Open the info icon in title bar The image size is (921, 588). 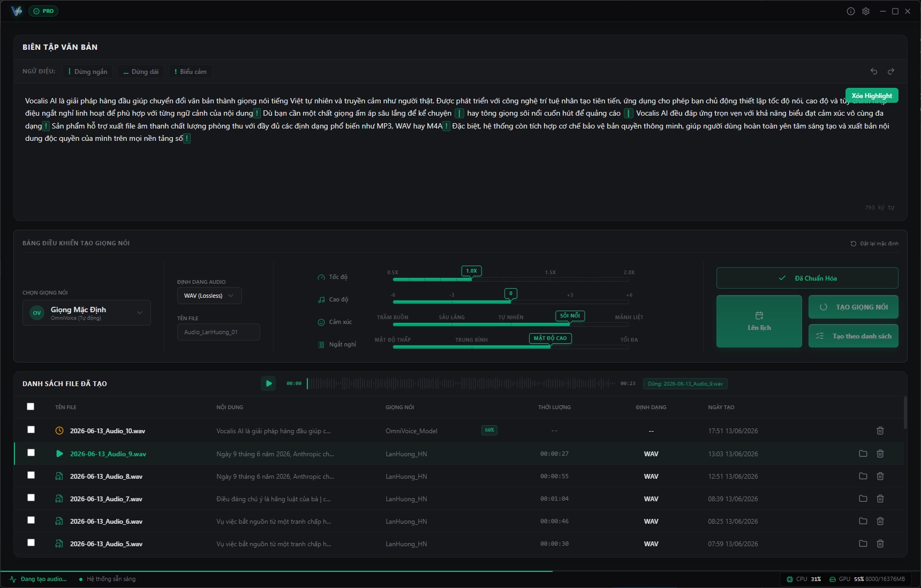[850, 11]
